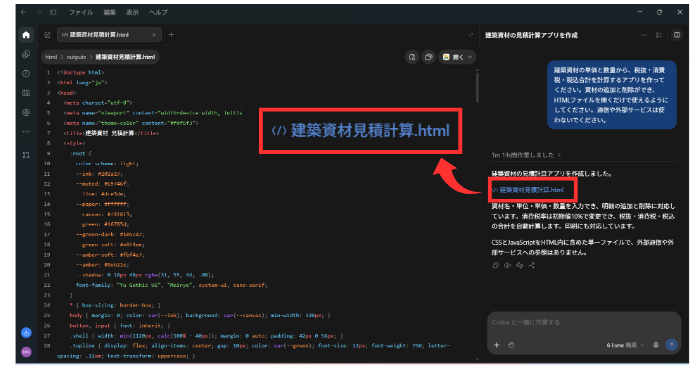Copy the assistant response
The image size is (698, 365).
(x=495, y=265)
